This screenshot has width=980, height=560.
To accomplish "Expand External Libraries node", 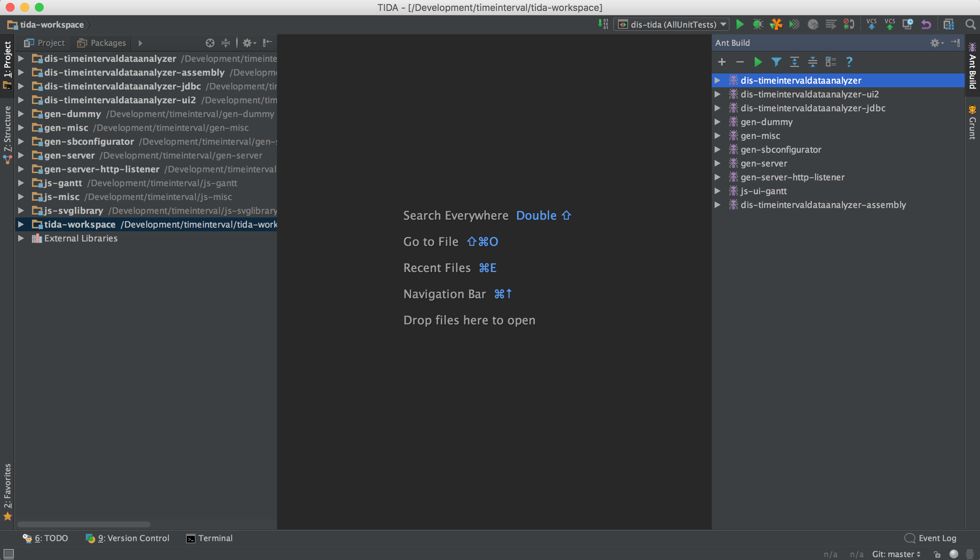I will (21, 238).
